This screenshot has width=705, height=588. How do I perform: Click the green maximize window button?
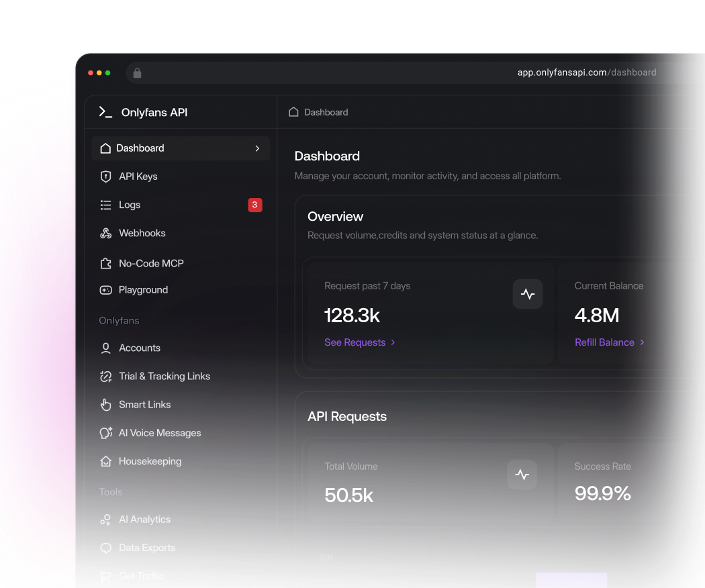(108, 72)
